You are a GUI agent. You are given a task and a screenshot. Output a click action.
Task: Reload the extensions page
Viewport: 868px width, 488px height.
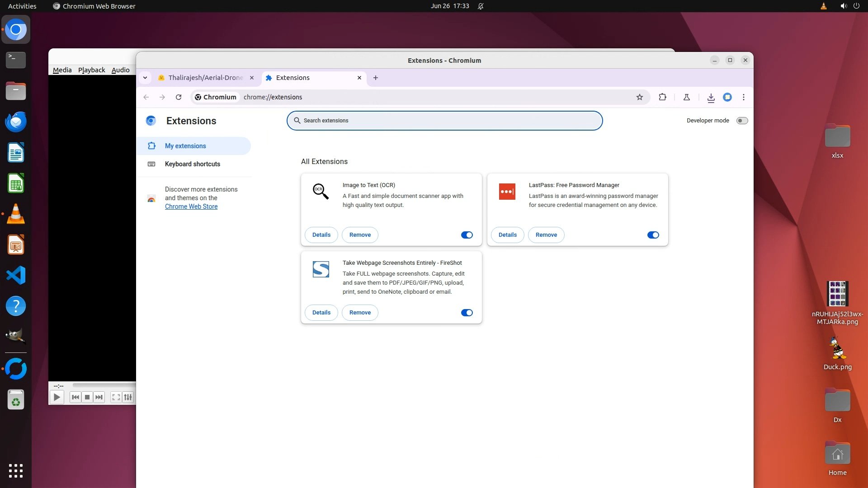click(179, 97)
